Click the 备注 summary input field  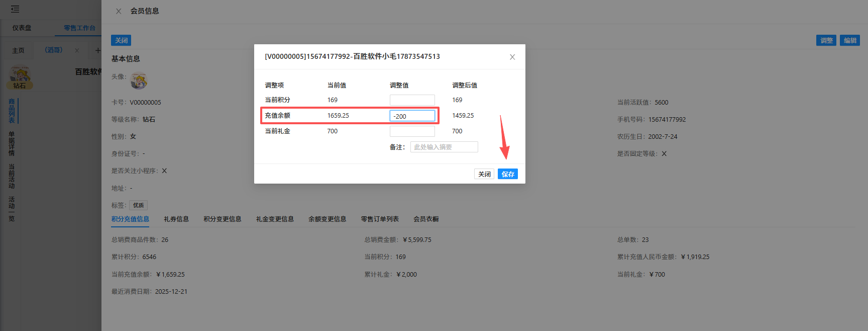point(444,147)
